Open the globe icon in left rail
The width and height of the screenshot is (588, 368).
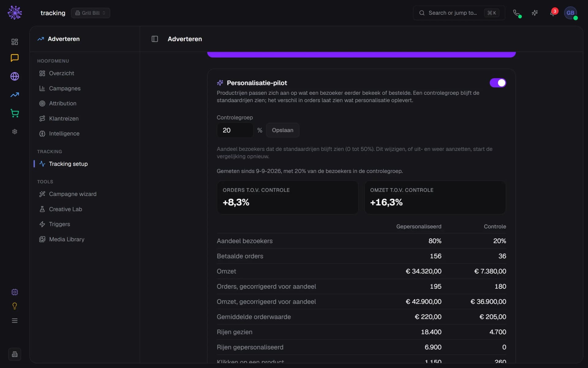(x=15, y=76)
